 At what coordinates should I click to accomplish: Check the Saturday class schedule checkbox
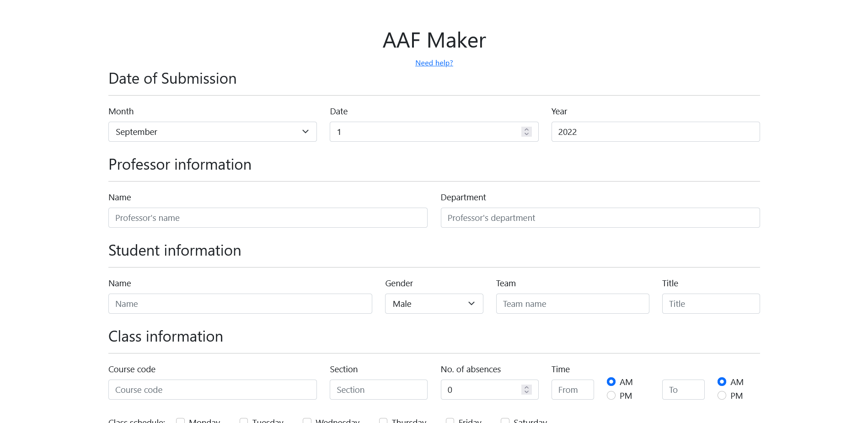tap(505, 420)
